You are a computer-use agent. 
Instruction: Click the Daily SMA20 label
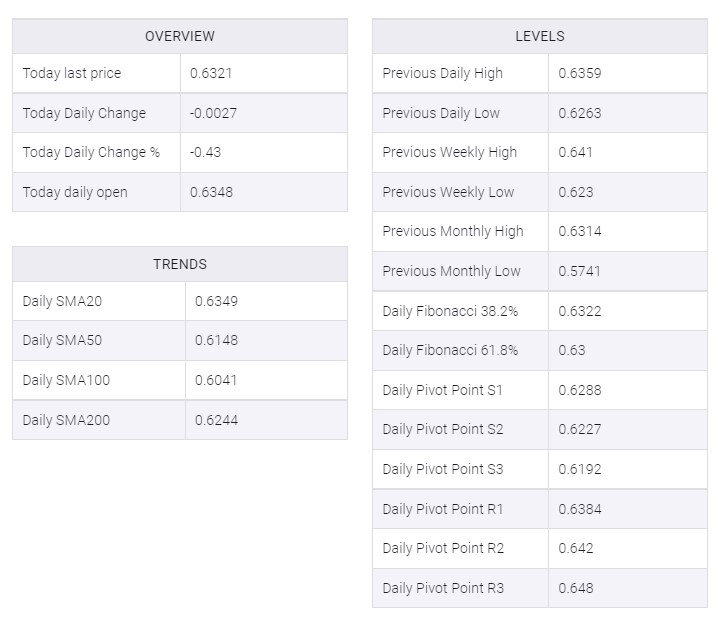coord(62,301)
